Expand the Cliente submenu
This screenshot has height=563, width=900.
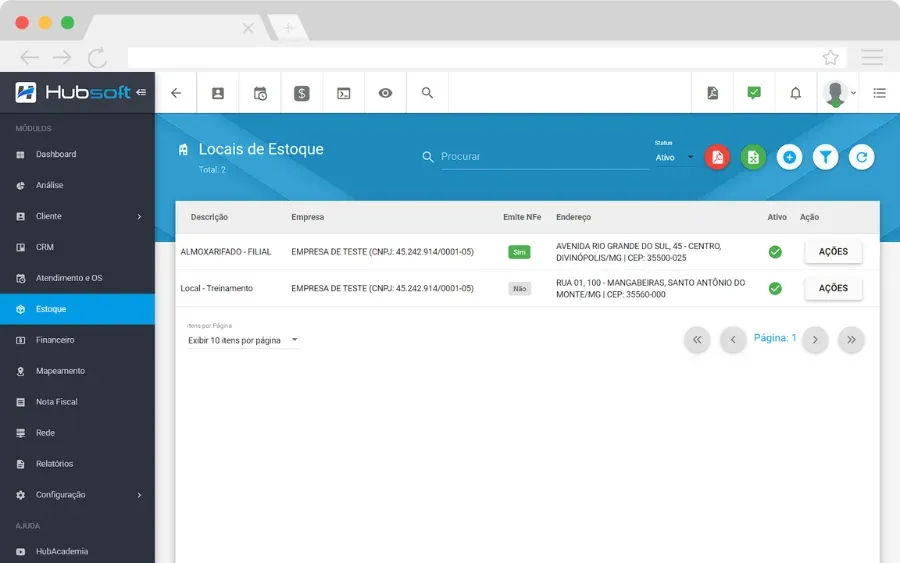click(x=77, y=216)
